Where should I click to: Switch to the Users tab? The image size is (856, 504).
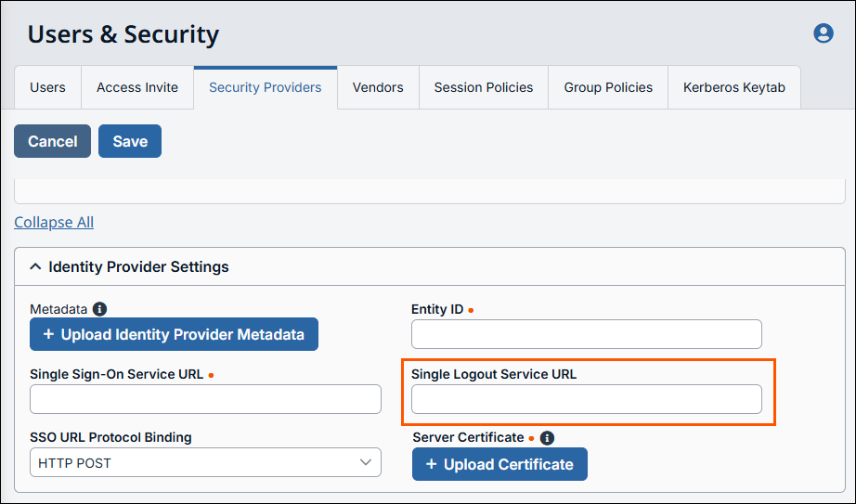[x=47, y=87]
